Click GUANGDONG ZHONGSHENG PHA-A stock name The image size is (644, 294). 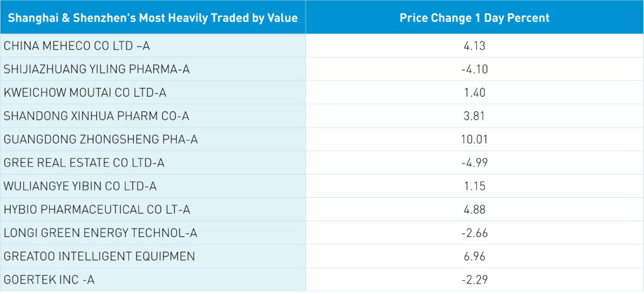101,139
